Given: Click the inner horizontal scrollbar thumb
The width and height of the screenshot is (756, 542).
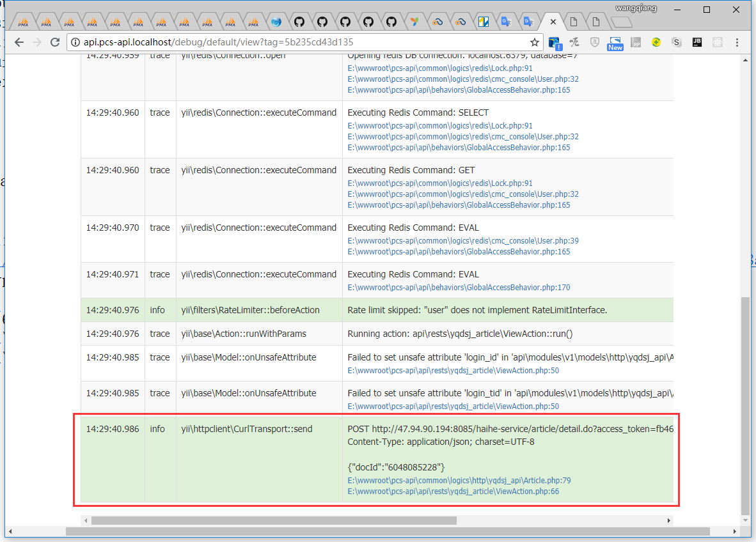Looking at the screenshot, I should click(274, 520).
